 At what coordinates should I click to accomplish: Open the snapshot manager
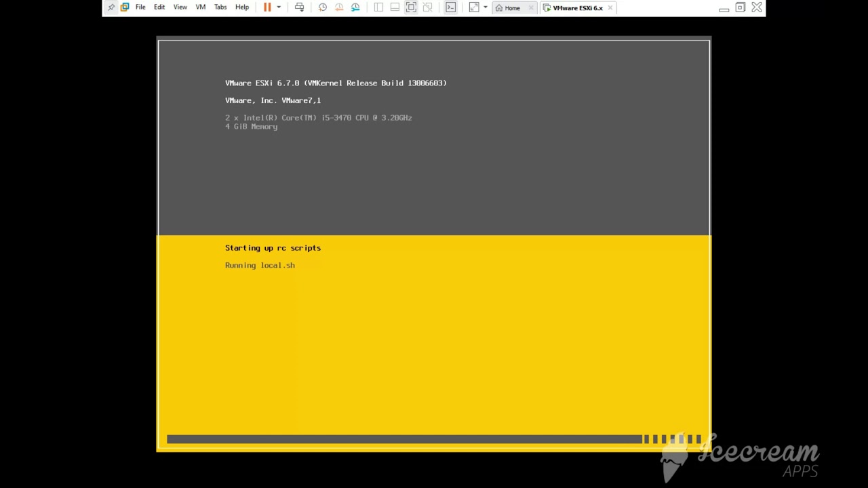(355, 7)
